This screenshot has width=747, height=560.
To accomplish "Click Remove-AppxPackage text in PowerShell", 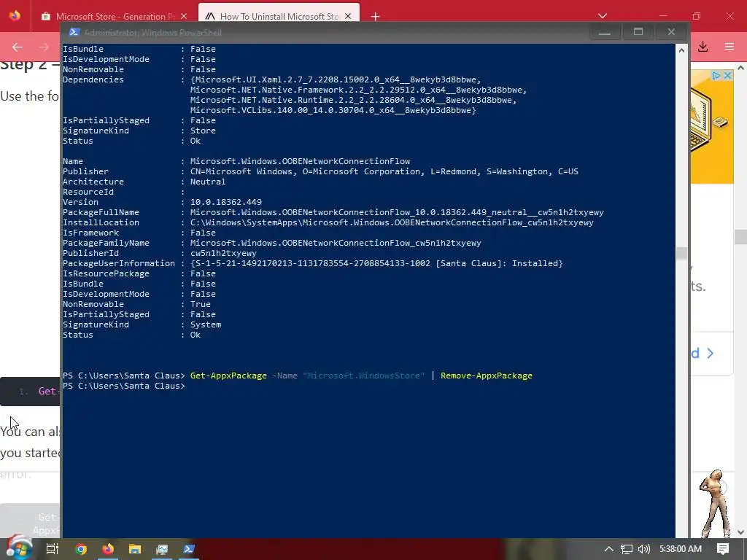I will (x=487, y=376).
